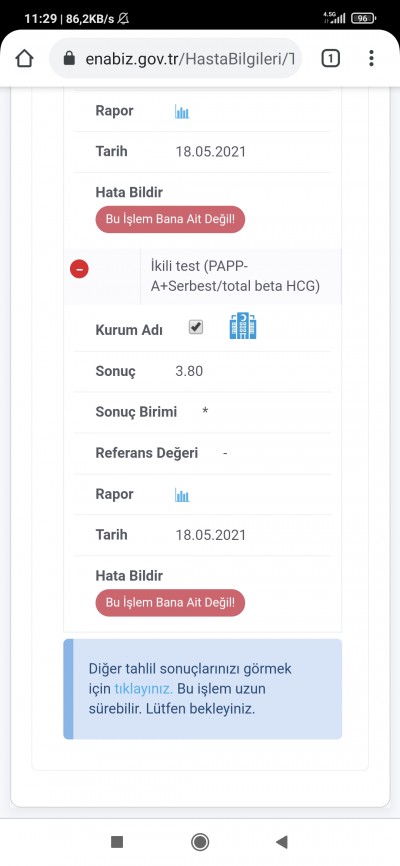
Task: Tap the Android recent apps square
Action: click(117, 842)
